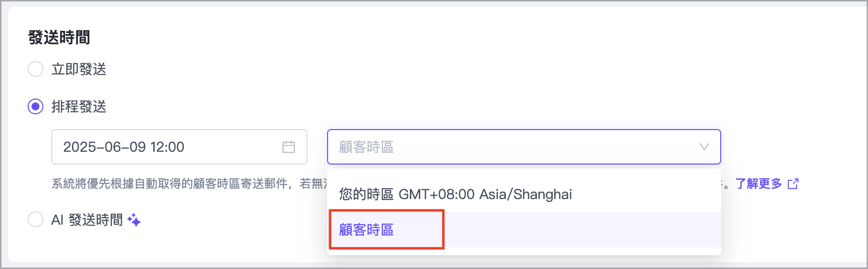Click the 2025-06-09 12:00 date input field
Viewport: 868px width, 269px height.
(x=167, y=147)
